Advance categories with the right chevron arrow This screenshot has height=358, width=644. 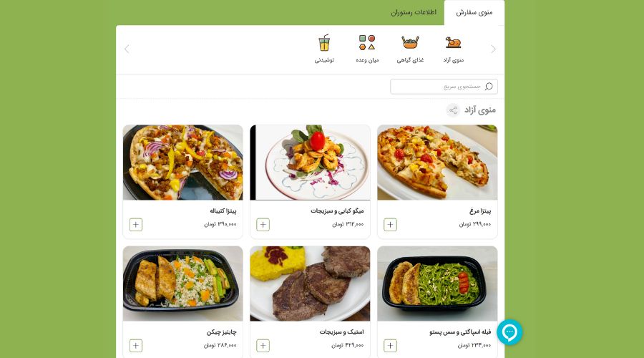pos(493,49)
